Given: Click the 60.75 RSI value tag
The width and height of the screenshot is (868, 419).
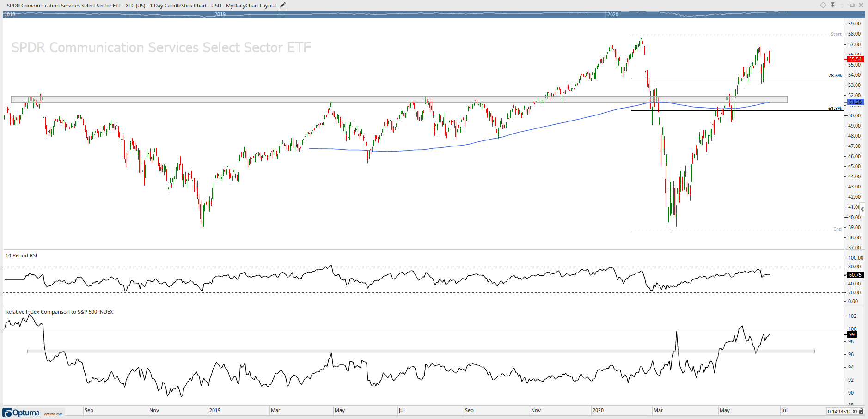Looking at the screenshot, I should pos(855,275).
